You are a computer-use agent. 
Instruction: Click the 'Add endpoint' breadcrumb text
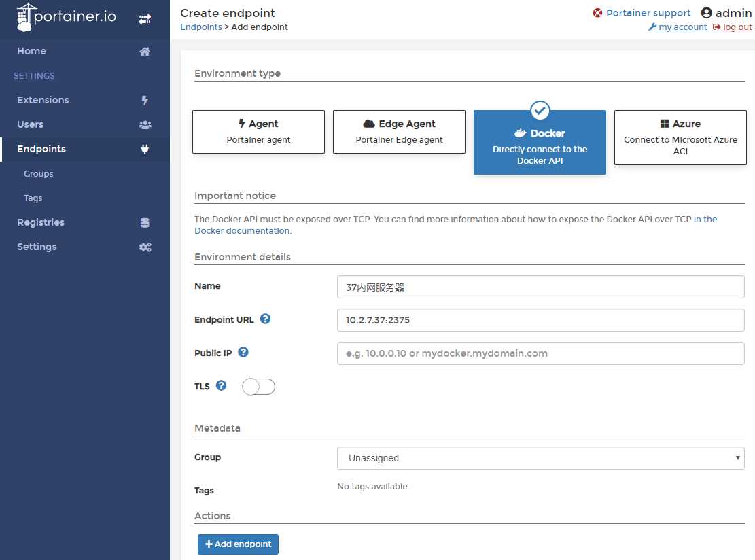[260, 27]
